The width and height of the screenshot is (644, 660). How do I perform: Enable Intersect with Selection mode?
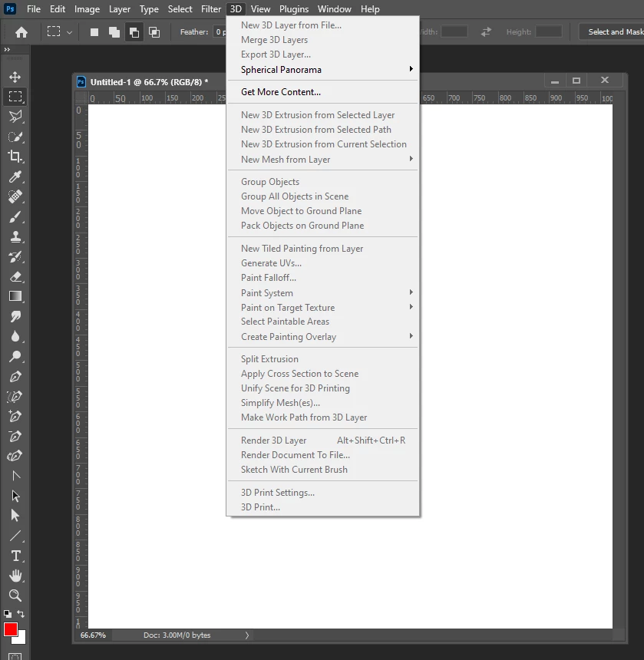point(154,32)
